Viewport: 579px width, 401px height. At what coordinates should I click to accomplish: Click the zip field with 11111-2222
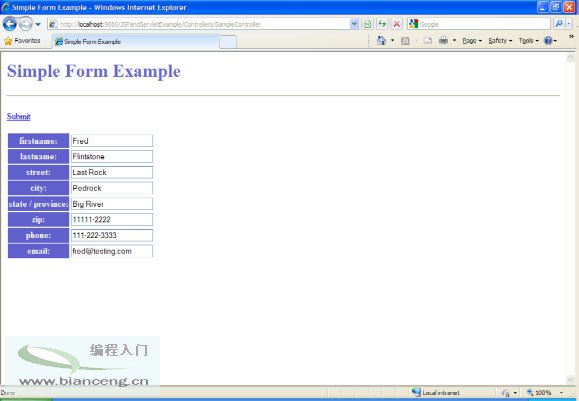tap(112, 219)
